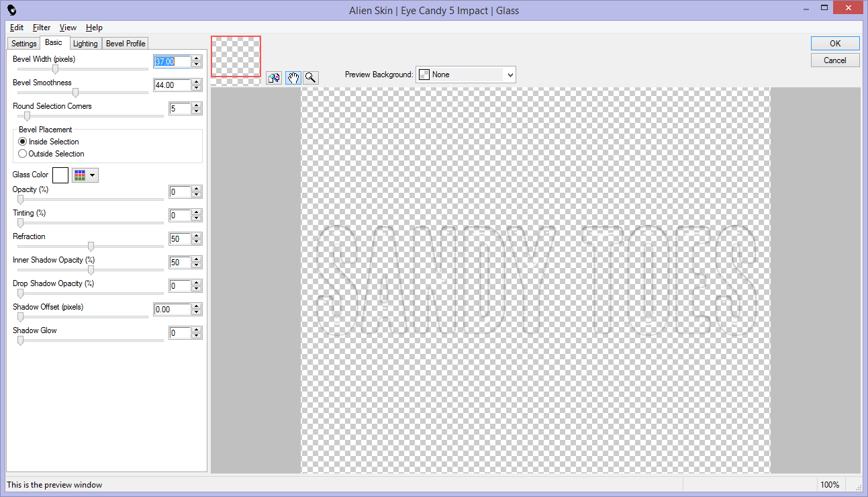Decrease Bevel Smoothness with stepper down arrow
The height and width of the screenshot is (497, 868).
pos(197,89)
